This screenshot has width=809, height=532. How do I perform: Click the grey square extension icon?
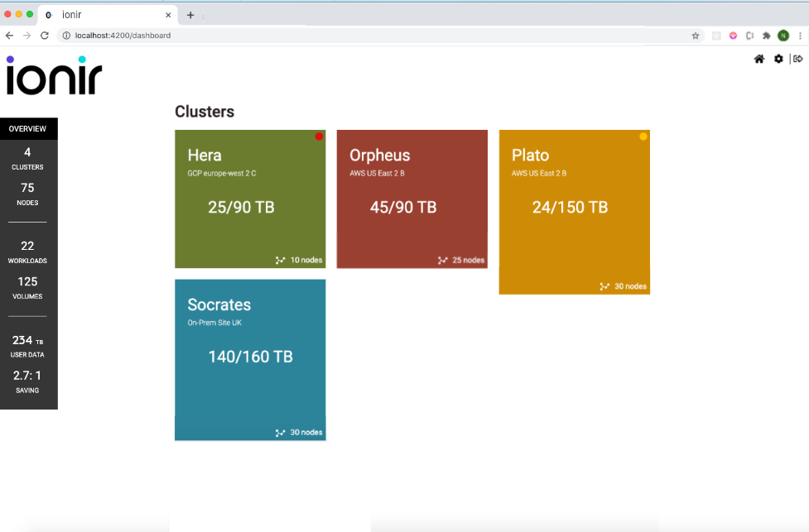click(x=716, y=36)
